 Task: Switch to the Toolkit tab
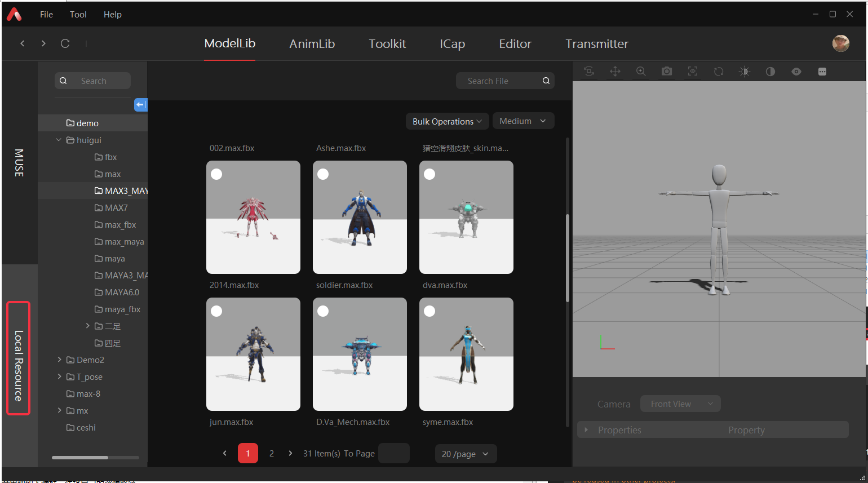[387, 43]
